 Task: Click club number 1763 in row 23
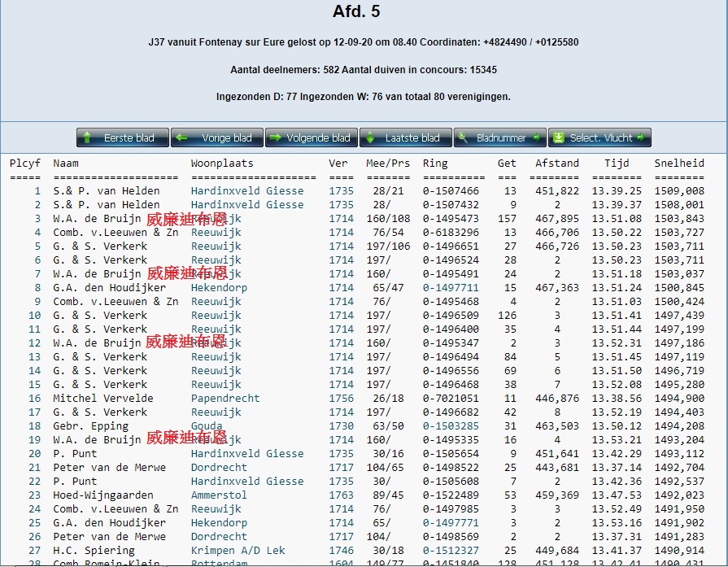click(342, 495)
